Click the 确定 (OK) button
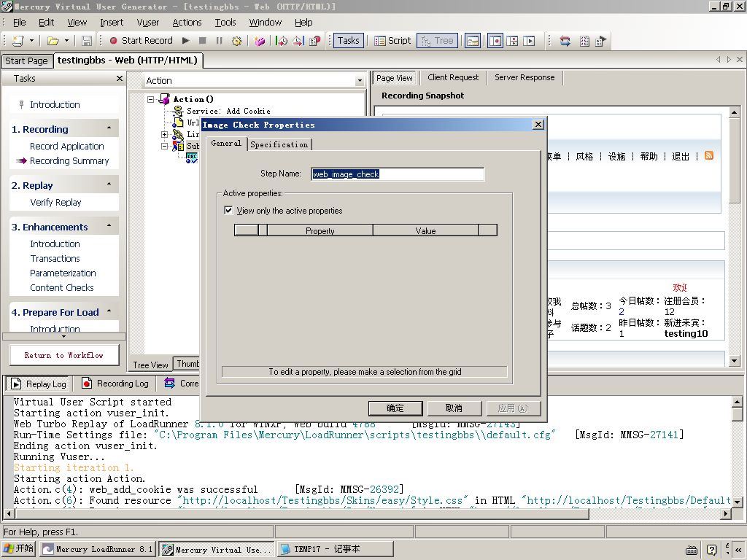The image size is (747, 560). 395,408
